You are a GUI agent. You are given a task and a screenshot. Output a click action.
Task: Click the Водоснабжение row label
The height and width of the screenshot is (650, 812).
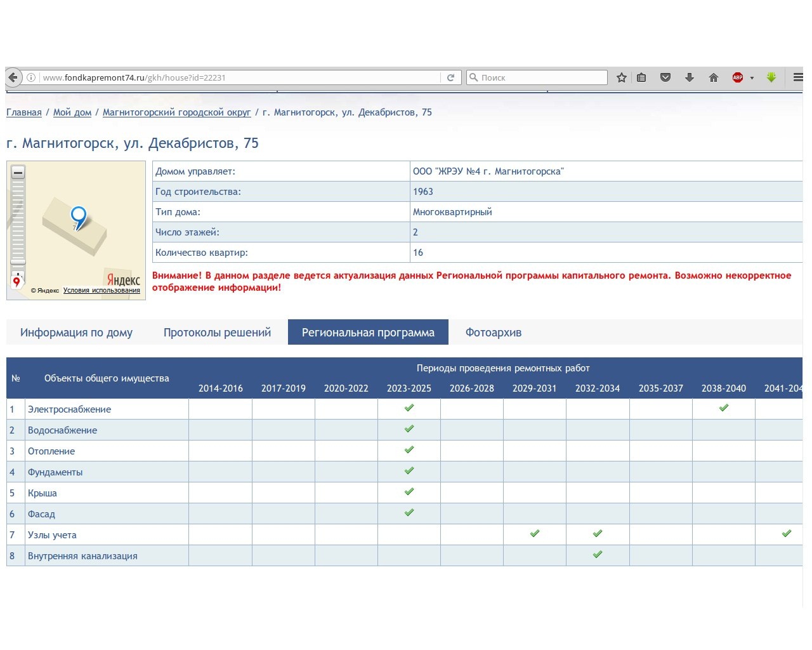[62, 430]
